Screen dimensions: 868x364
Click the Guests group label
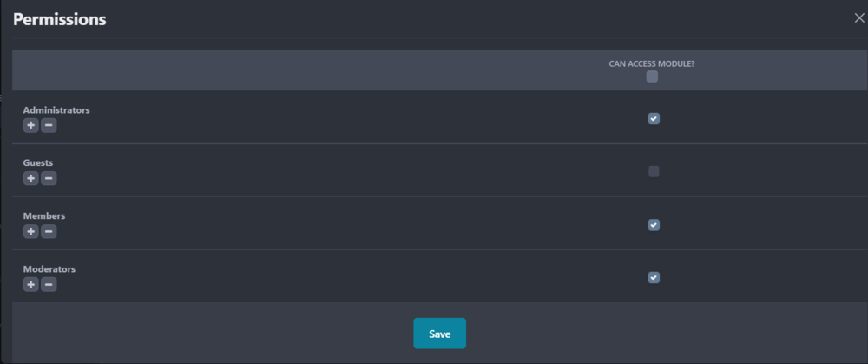point(38,163)
